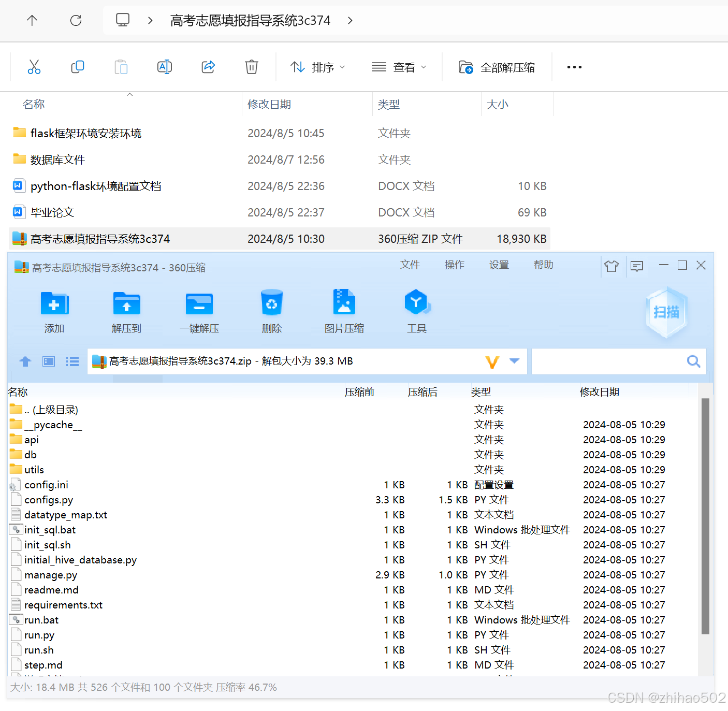Sort Explorer list by 类型 column header
The height and width of the screenshot is (711, 728).
389,104
